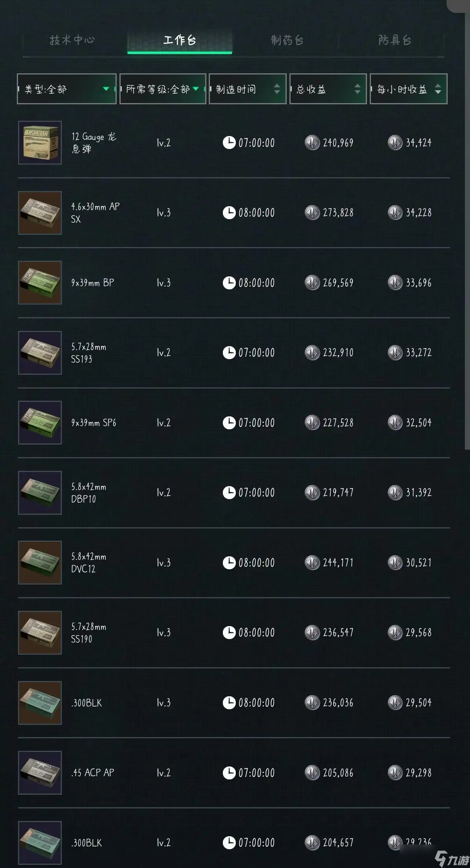Click the vertical scrollbar on right edge
The height and width of the screenshot is (868, 470).
[467, 235]
